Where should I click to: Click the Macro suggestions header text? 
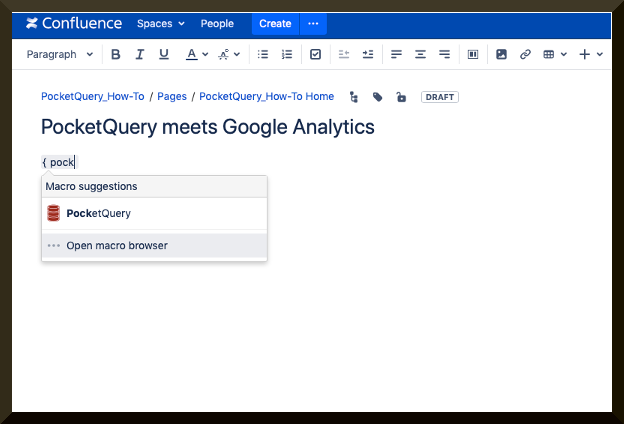(91, 186)
